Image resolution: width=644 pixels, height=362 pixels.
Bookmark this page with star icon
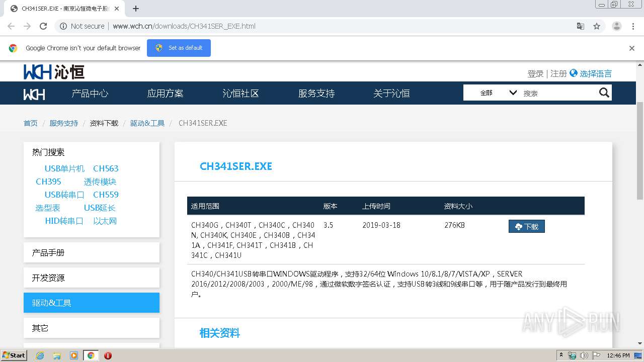click(597, 26)
